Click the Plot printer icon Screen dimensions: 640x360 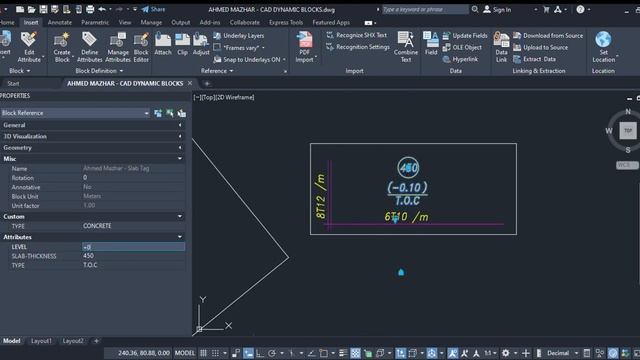coord(90,9)
